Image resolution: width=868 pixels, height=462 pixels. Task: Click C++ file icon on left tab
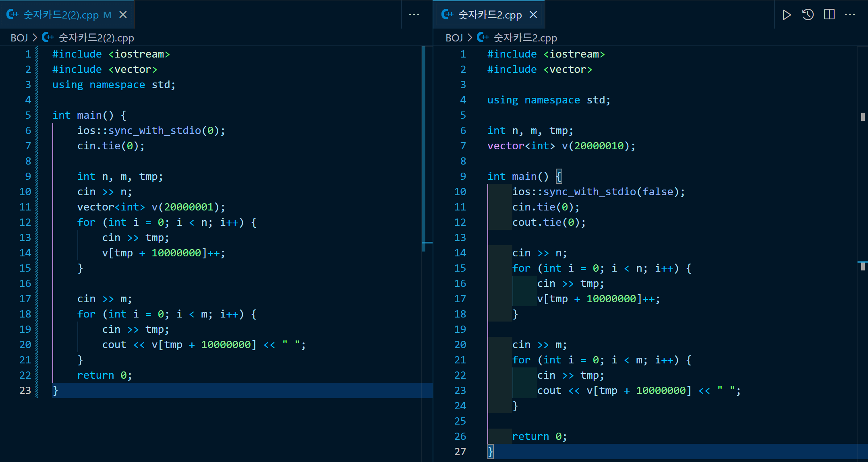click(12, 15)
